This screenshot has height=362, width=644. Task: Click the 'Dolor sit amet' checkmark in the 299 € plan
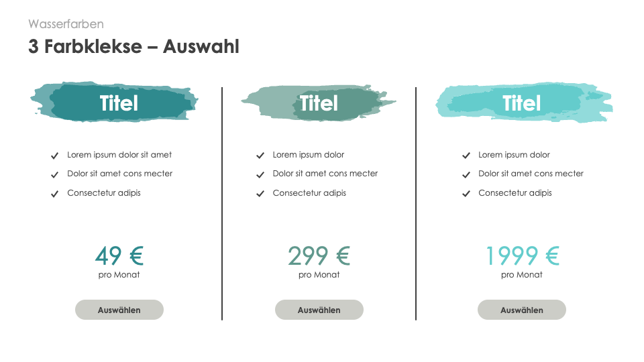point(260,174)
